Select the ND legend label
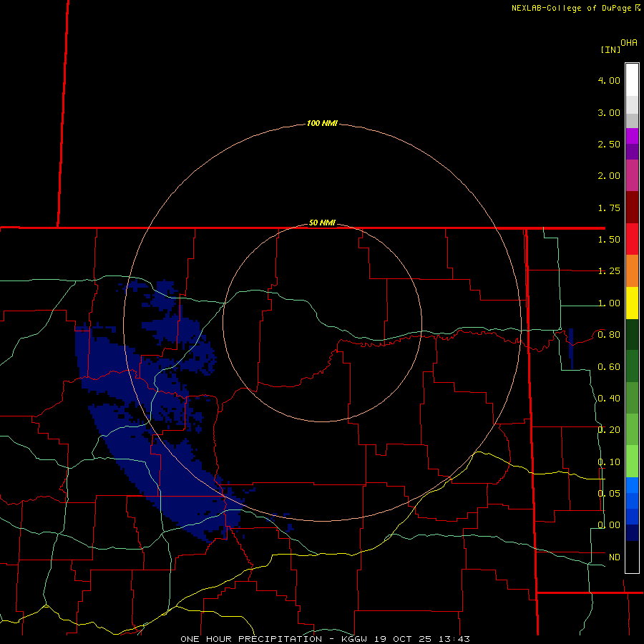Screen dimensions: 644x644 pos(615,557)
